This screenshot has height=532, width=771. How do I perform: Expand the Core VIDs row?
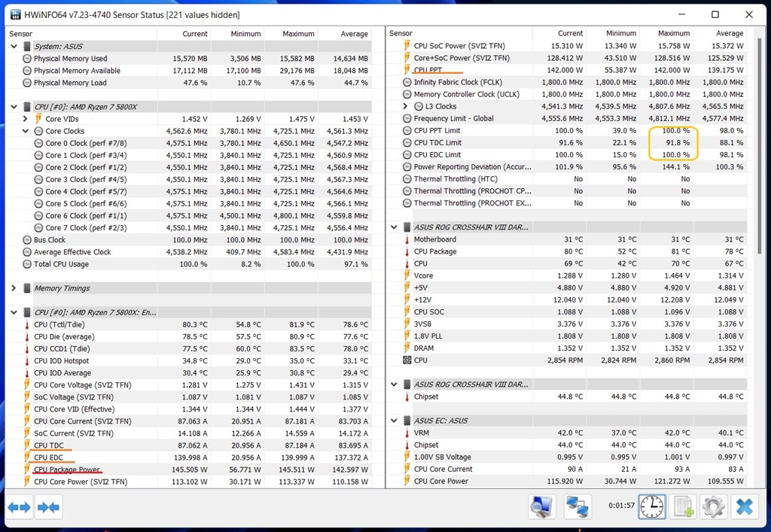pyautogui.click(x=25, y=119)
